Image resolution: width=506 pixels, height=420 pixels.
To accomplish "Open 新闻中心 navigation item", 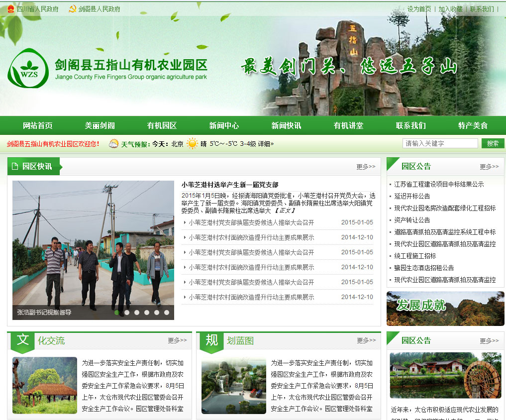I will coord(224,125).
